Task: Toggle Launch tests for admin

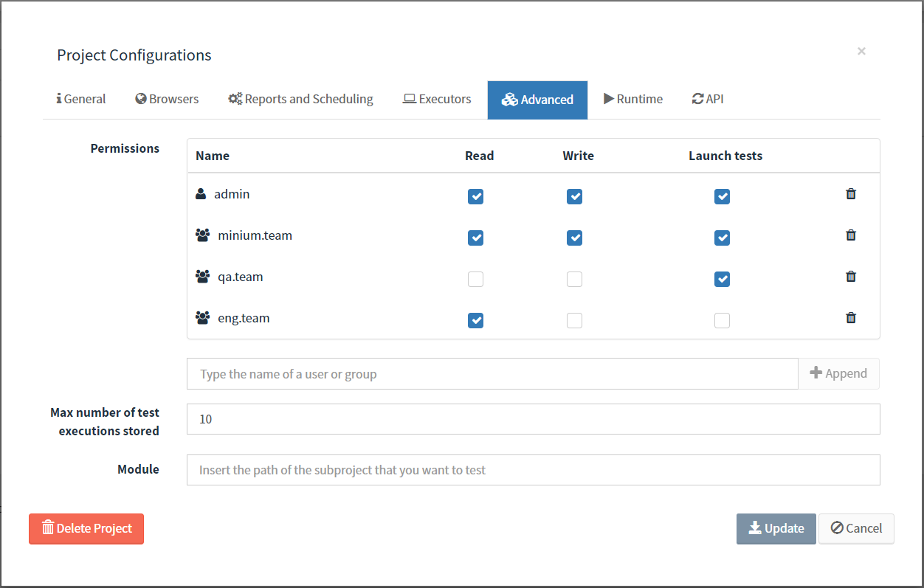Action: click(x=723, y=196)
